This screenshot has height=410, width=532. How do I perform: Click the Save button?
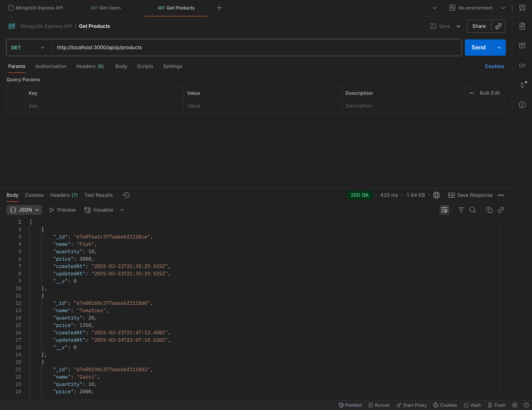[x=440, y=26]
